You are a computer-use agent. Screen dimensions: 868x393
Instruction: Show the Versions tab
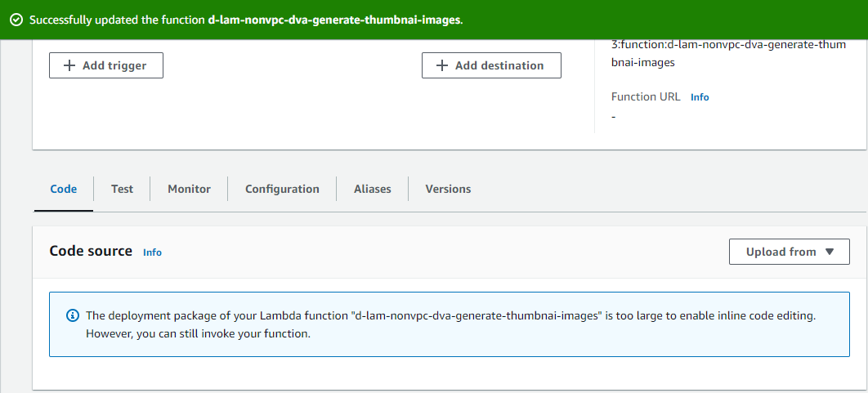point(448,189)
